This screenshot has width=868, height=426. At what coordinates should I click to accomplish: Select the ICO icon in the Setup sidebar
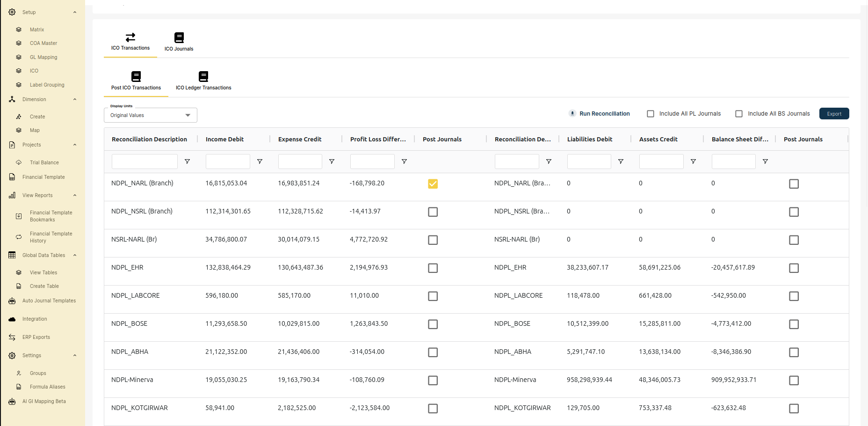click(19, 71)
